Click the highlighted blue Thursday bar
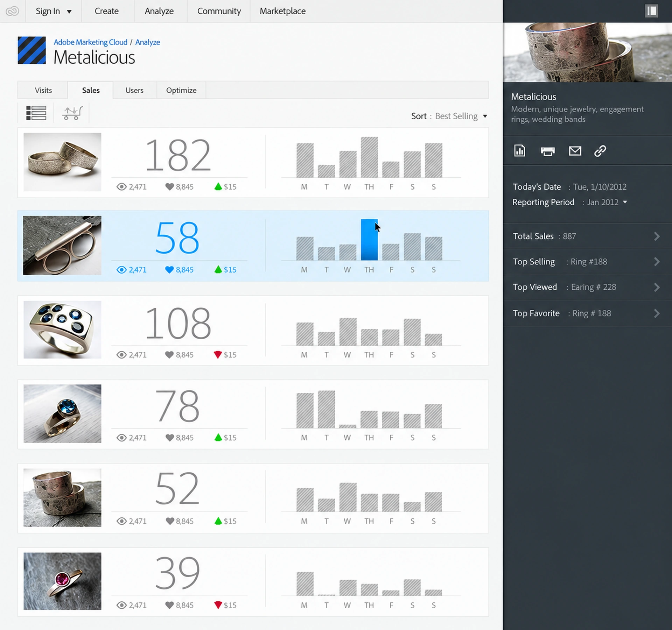 point(369,240)
